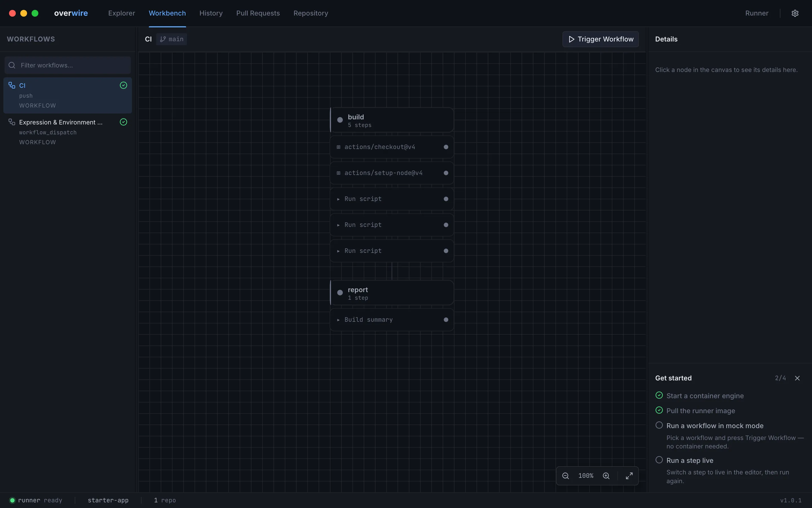This screenshot has height=508, width=812.
Task: Open the History tab
Action: 211,13
